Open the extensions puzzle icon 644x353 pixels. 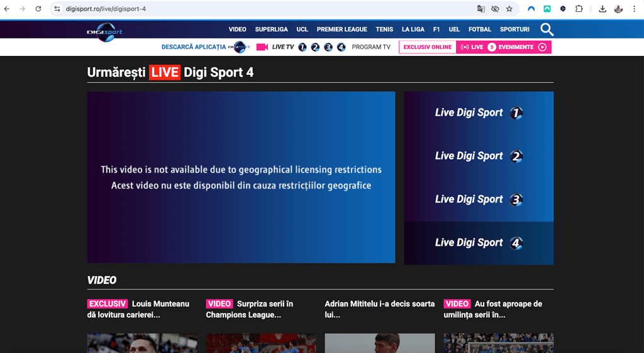click(579, 9)
